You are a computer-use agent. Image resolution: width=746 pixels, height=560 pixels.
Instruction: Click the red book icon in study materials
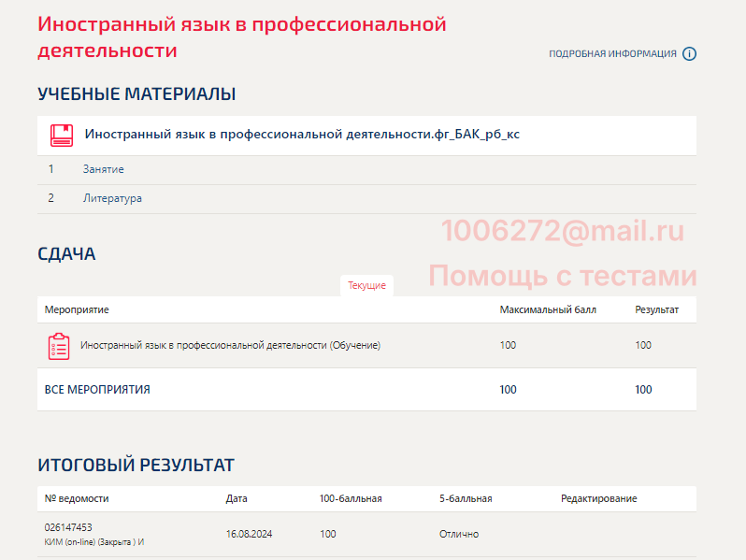click(61, 136)
